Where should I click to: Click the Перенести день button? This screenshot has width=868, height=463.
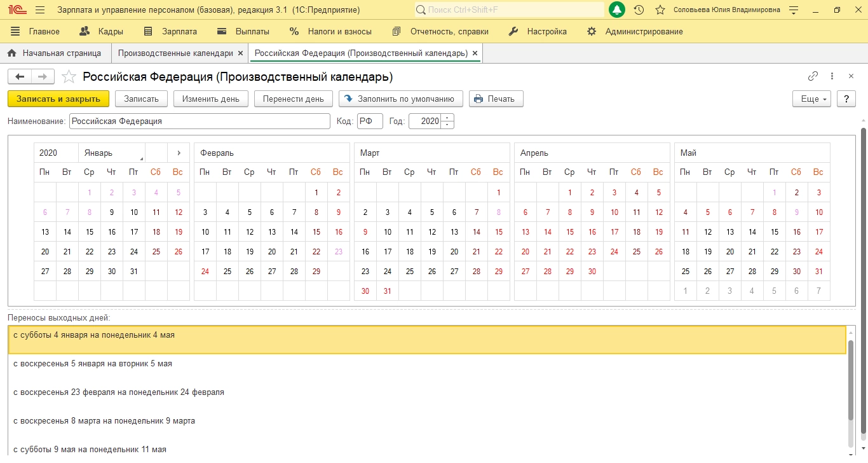pos(294,99)
